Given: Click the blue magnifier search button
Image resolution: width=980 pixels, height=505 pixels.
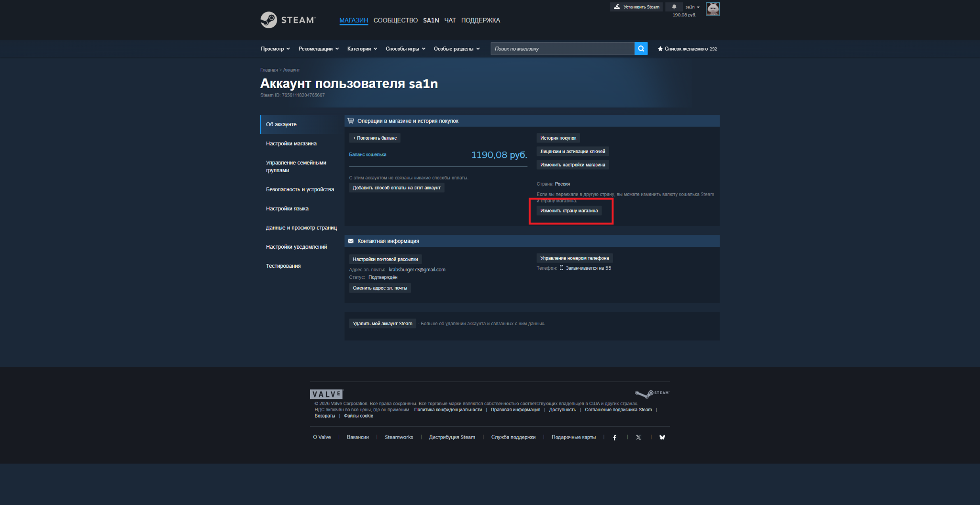Looking at the screenshot, I should coord(641,49).
